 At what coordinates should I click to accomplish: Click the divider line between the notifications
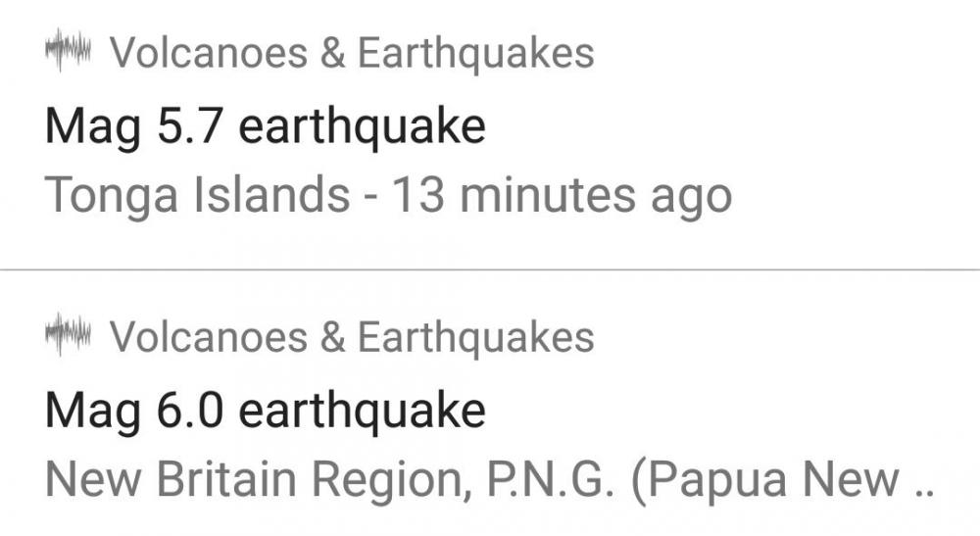tap(490, 269)
